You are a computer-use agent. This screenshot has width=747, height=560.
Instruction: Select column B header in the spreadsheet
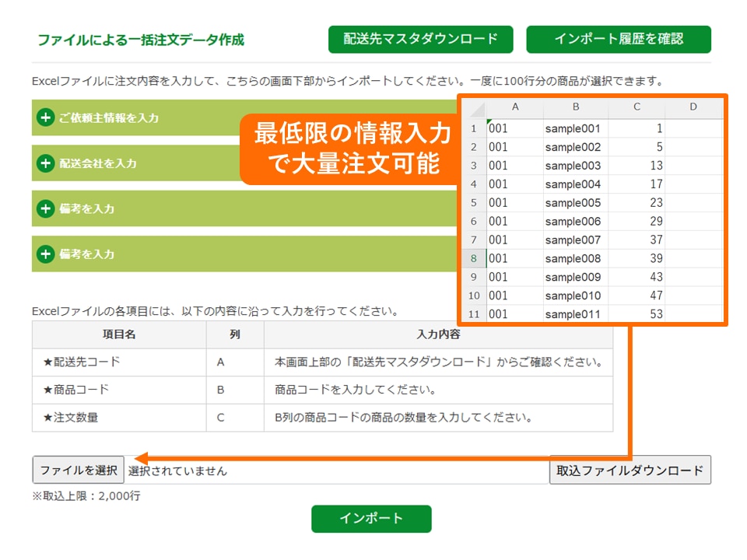tap(576, 107)
